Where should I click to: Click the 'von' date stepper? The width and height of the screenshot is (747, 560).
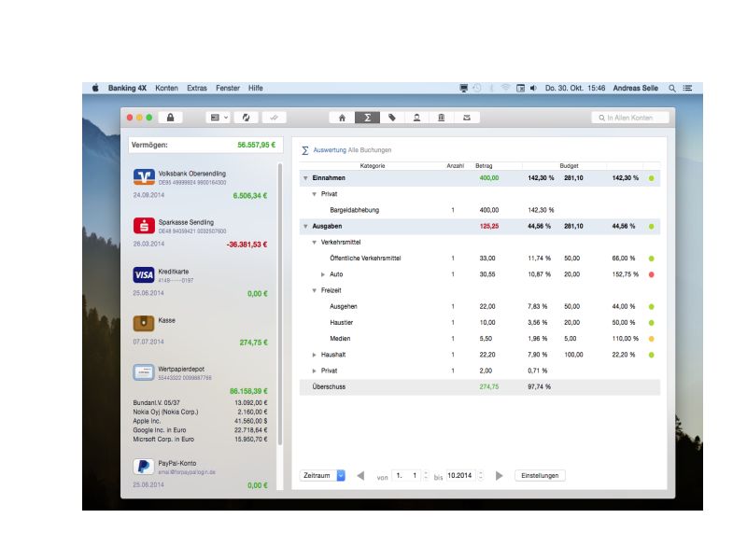[426, 476]
